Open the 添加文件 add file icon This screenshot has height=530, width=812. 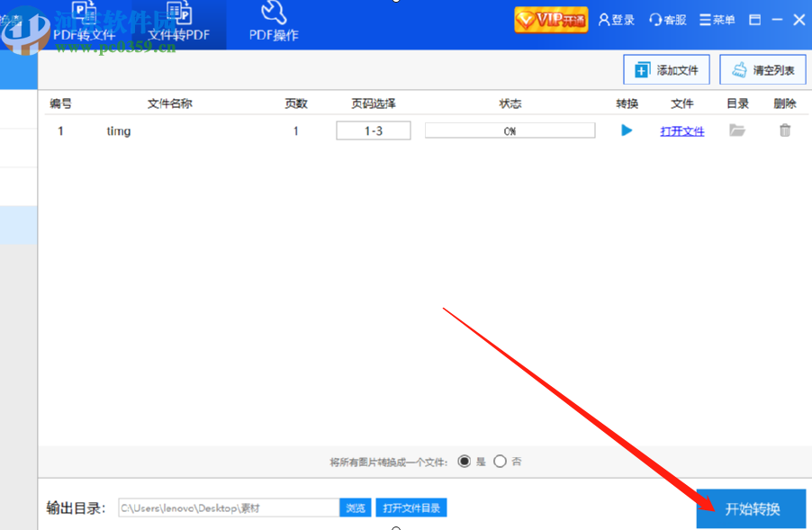666,69
